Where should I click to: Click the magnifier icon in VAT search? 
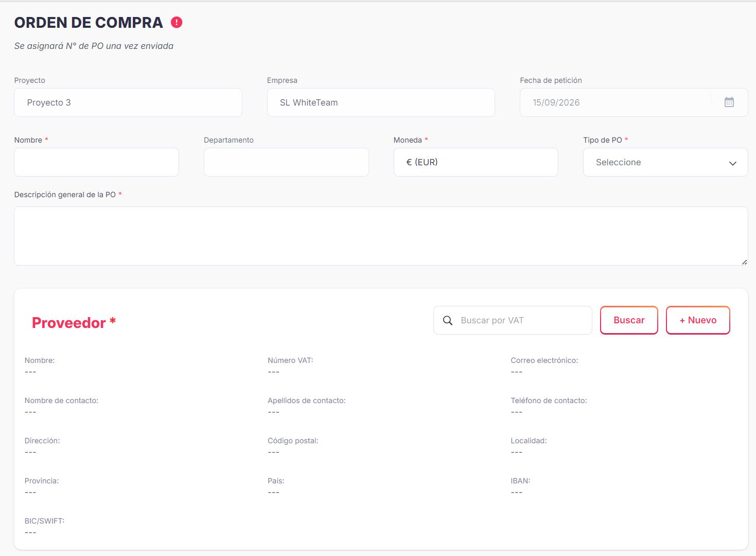(448, 320)
